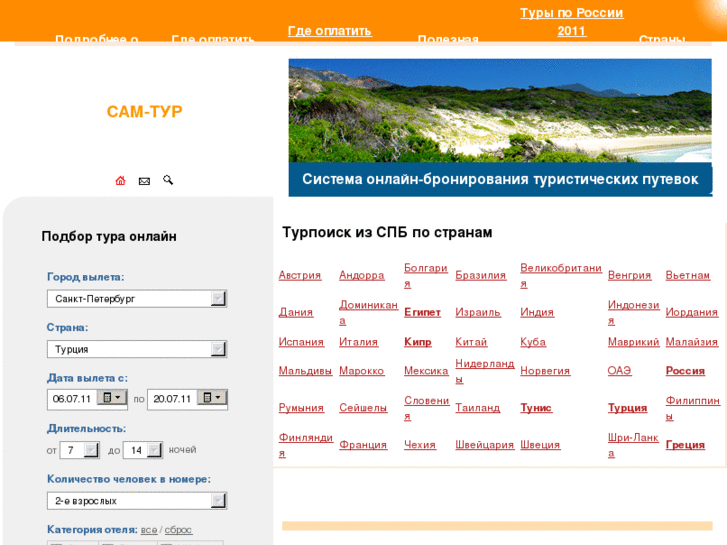Screen dimensions: 727x545
Task: Open Иордания tour search
Action: click(692, 312)
